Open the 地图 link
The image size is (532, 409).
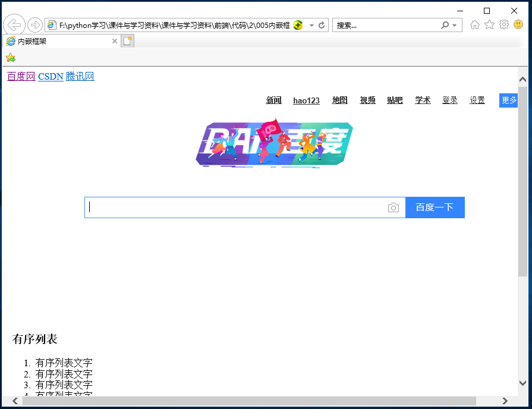click(339, 100)
